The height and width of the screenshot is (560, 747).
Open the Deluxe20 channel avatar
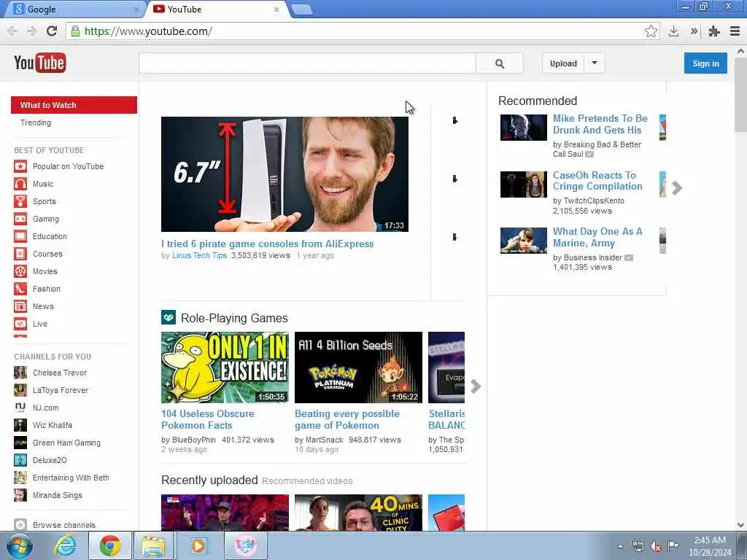click(x=20, y=460)
